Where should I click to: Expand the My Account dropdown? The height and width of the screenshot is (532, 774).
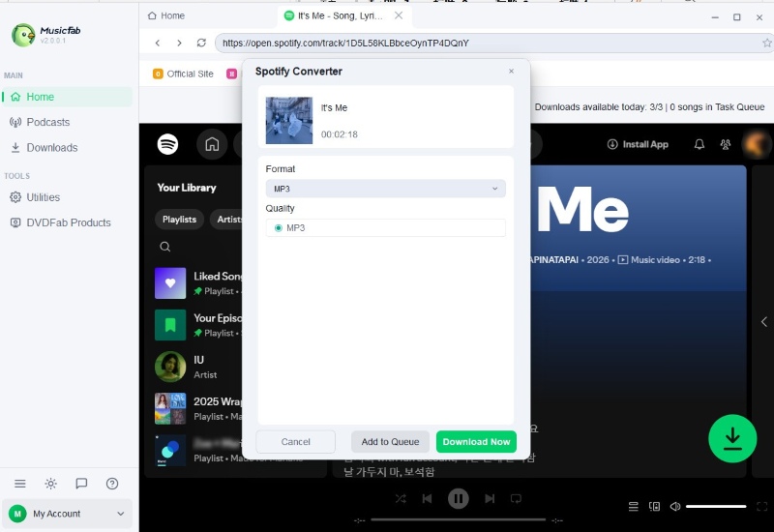coord(67,514)
